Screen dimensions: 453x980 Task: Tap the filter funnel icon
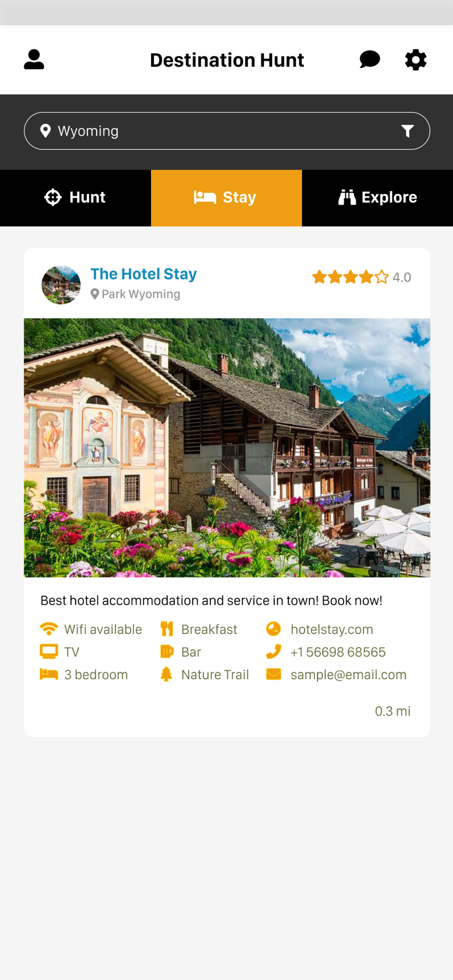407,131
